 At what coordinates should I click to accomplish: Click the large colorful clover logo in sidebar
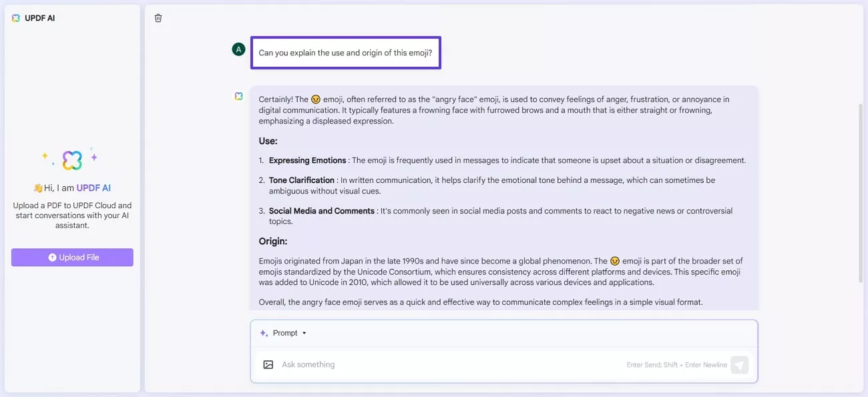(71, 159)
